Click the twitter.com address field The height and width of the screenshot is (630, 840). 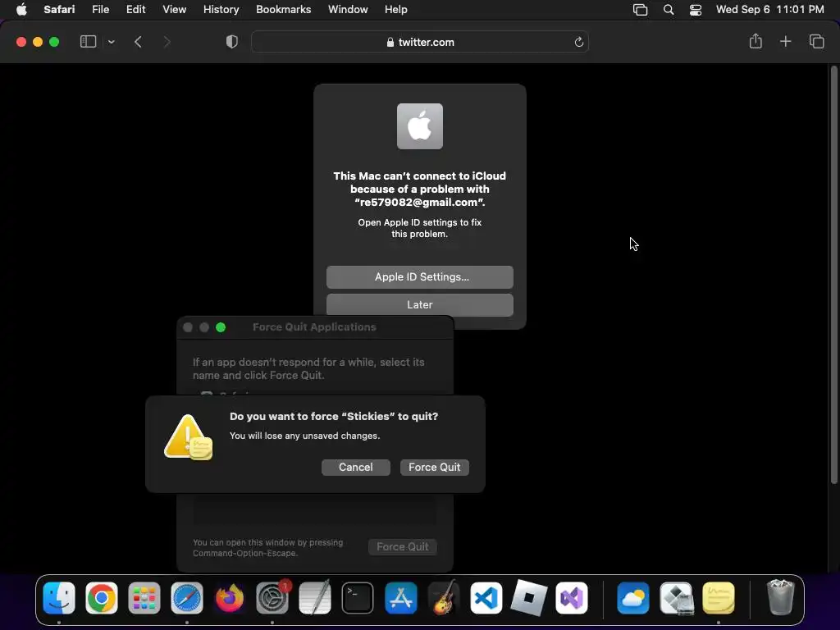pyautogui.click(x=420, y=42)
